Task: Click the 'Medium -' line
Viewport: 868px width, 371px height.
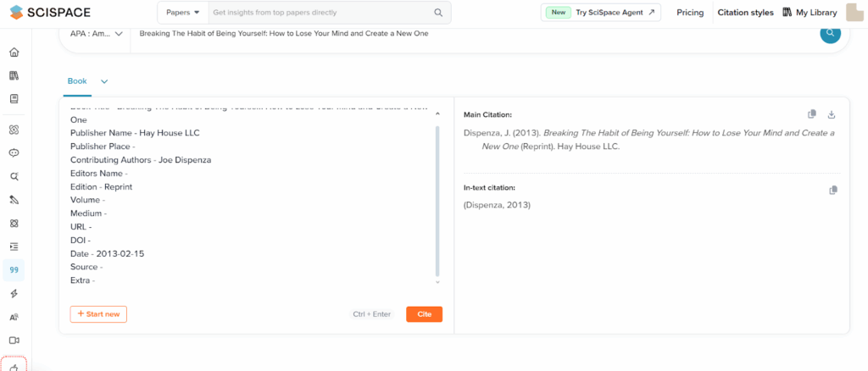Action: tap(88, 213)
